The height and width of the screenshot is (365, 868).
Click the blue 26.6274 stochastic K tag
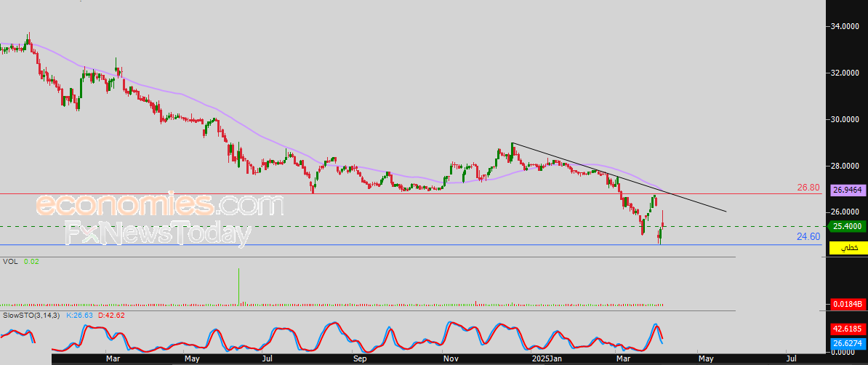(x=847, y=343)
